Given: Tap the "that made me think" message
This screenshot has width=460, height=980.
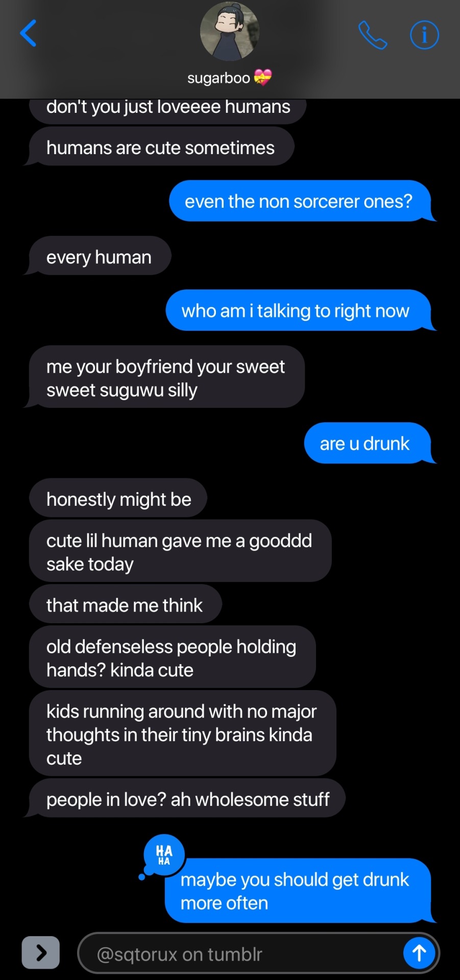Looking at the screenshot, I should [x=125, y=604].
